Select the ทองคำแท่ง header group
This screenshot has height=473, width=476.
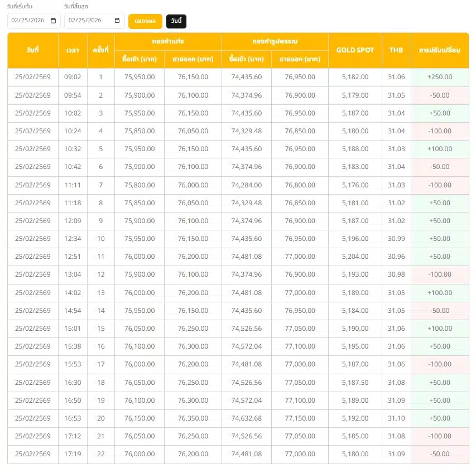click(x=168, y=42)
